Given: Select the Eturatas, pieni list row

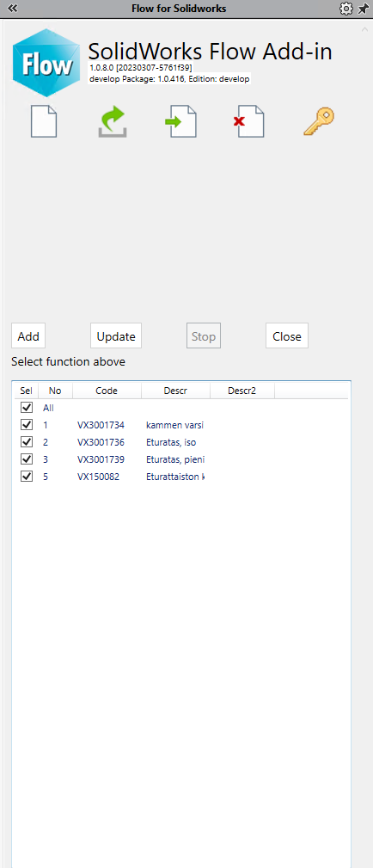Looking at the screenshot, I should click(x=180, y=459).
